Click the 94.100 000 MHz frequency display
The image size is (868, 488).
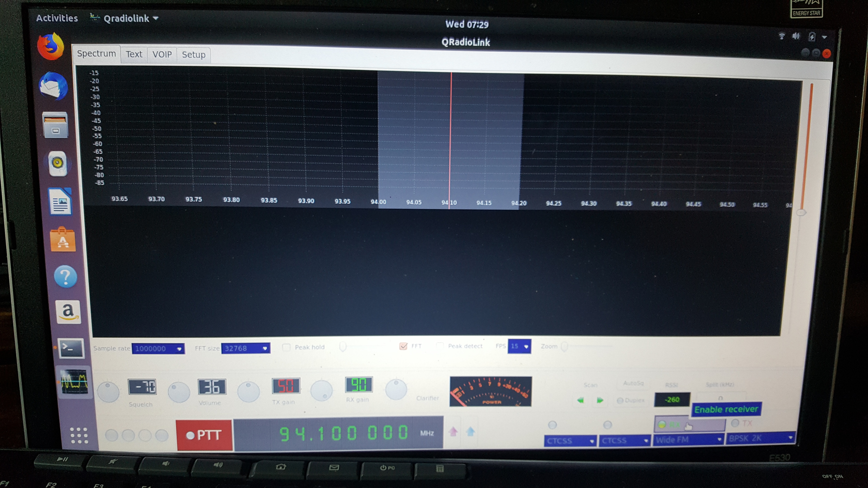tap(339, 433)
